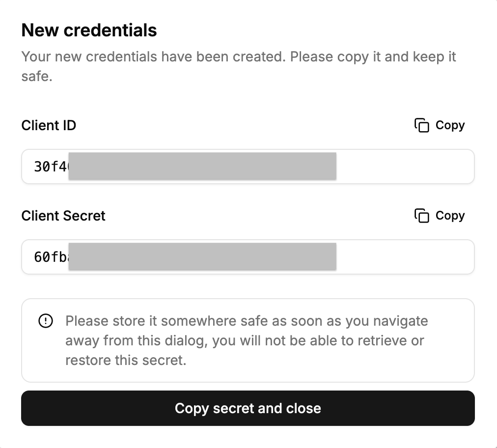Select the Client ID value field starting with 30f4
The image size is (497, 448).
click(x=248, y=166)
